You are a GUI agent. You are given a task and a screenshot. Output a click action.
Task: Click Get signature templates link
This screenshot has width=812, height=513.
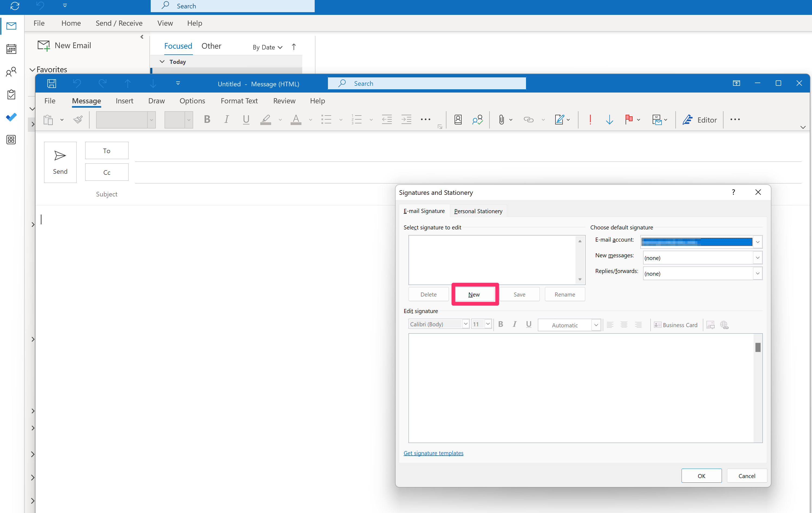click(433, 453)
